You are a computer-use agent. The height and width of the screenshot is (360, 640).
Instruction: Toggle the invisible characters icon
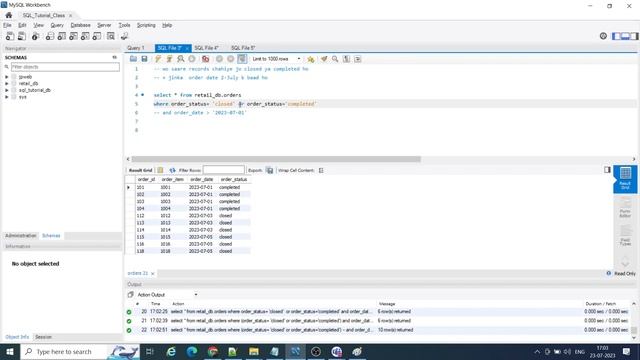[347, 59]
